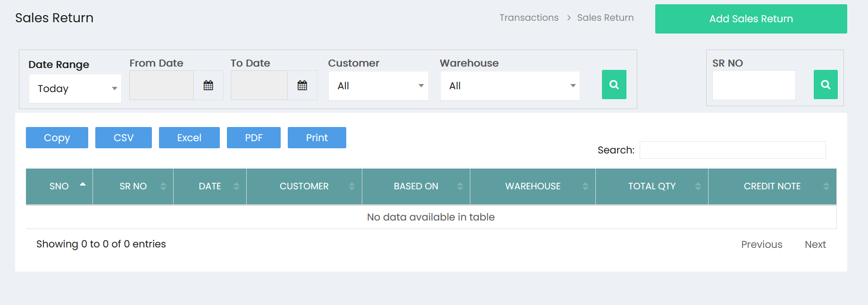Image resolution: width=868 pixels, height=305 pixels.
Task: Sort the table by CREDIT NOTE column
Action: pyautogui.click(x=772, y=186)
